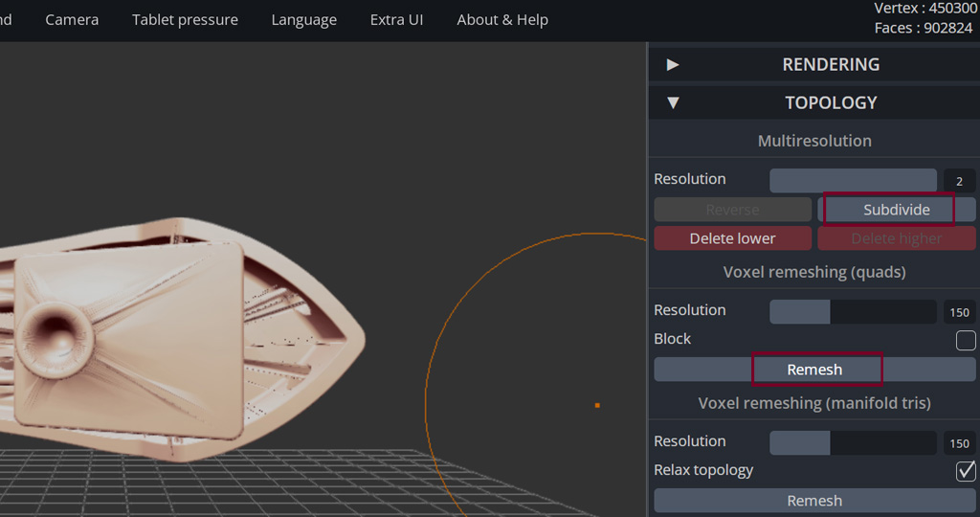The image size is (980, 517).
Task: Expand the RENDERING section arrow
Action: [673, 64]
